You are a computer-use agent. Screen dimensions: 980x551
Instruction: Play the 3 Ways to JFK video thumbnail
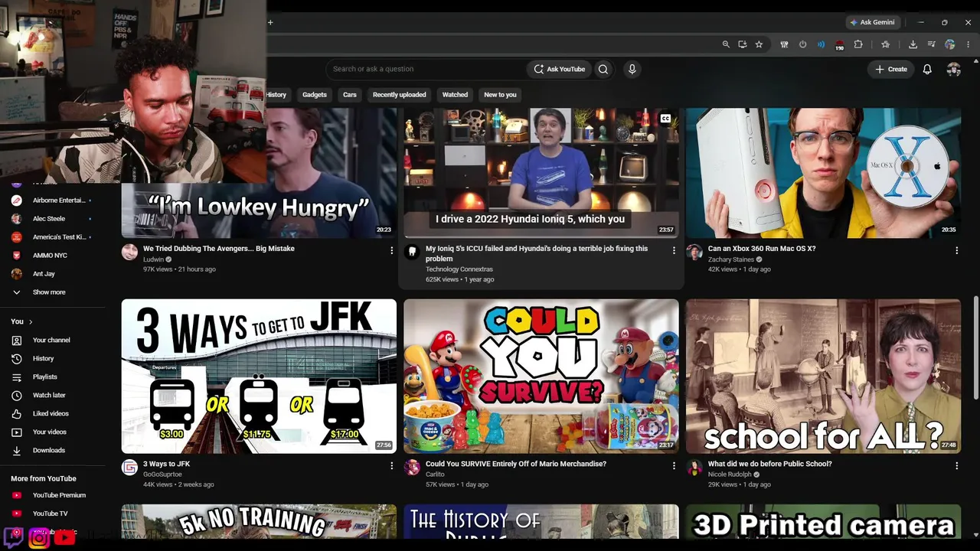259,376
